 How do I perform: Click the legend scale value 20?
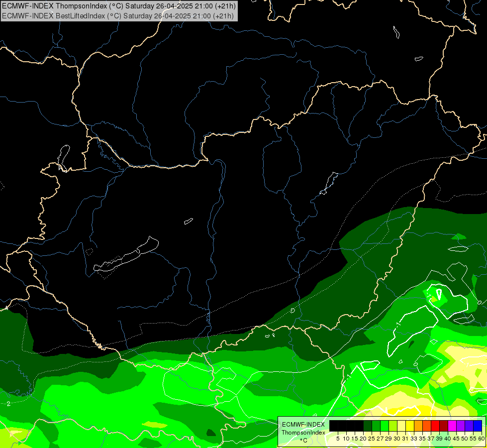coord(363,439)
